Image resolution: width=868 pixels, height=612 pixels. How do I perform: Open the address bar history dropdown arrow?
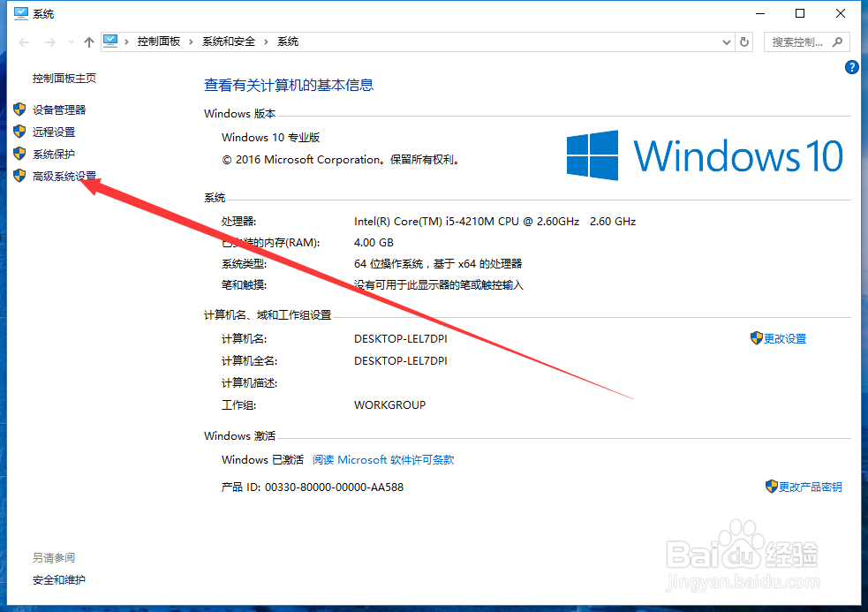point(726,42)
